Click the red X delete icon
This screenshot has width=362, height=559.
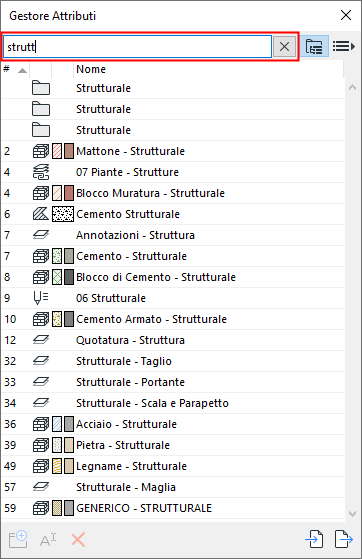(78, 540)
